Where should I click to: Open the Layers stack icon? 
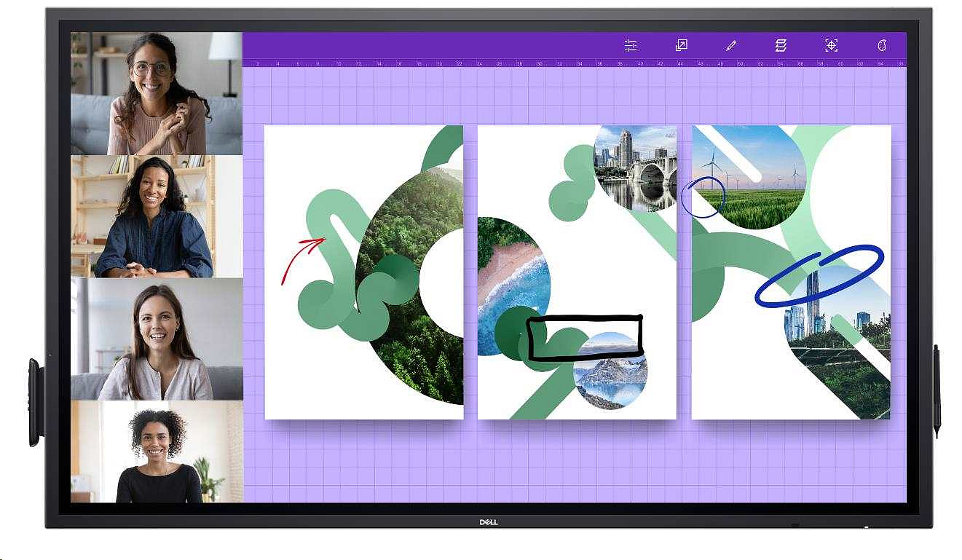pos(781,45)
